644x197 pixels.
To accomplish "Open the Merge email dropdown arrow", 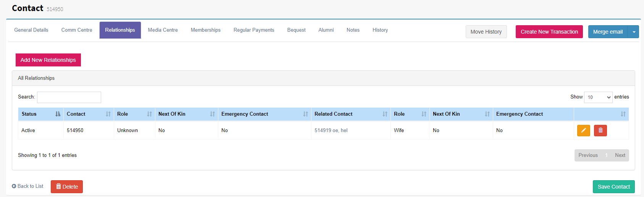I will [634, 32].
